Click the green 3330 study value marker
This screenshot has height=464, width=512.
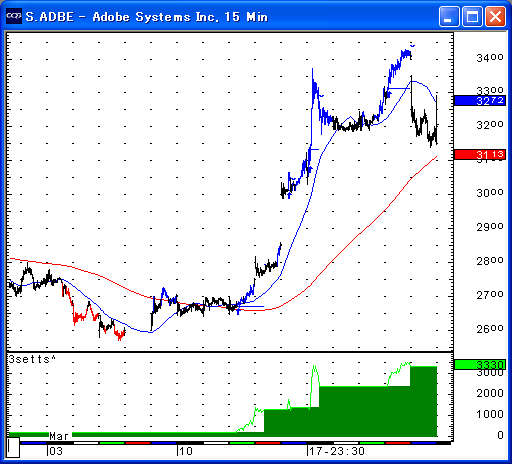(480, 365)
